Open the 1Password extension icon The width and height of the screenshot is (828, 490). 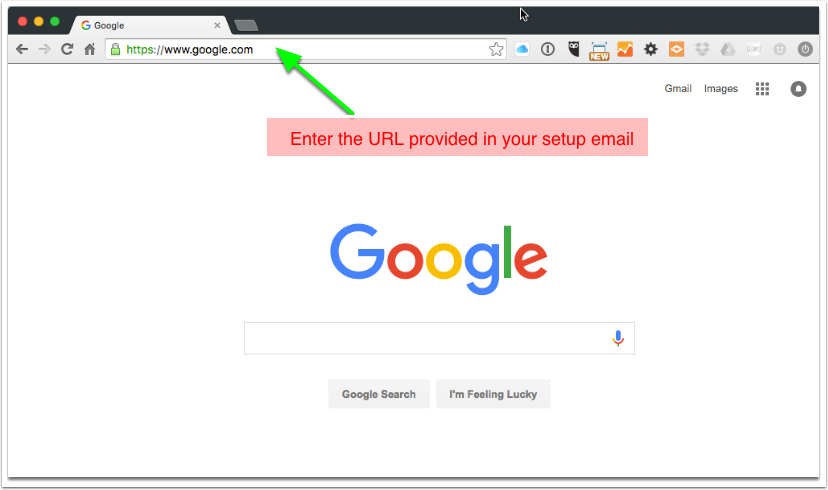pyautogui.click(x=548, y=49)
